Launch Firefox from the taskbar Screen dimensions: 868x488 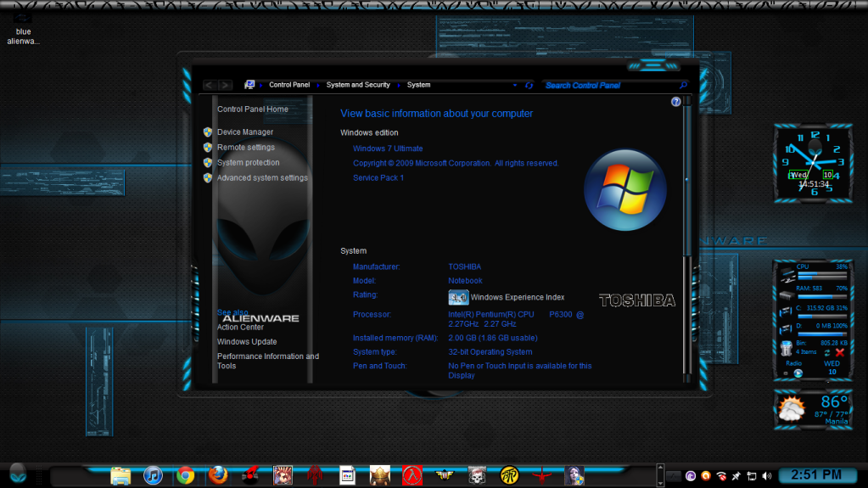pos(218,476)
